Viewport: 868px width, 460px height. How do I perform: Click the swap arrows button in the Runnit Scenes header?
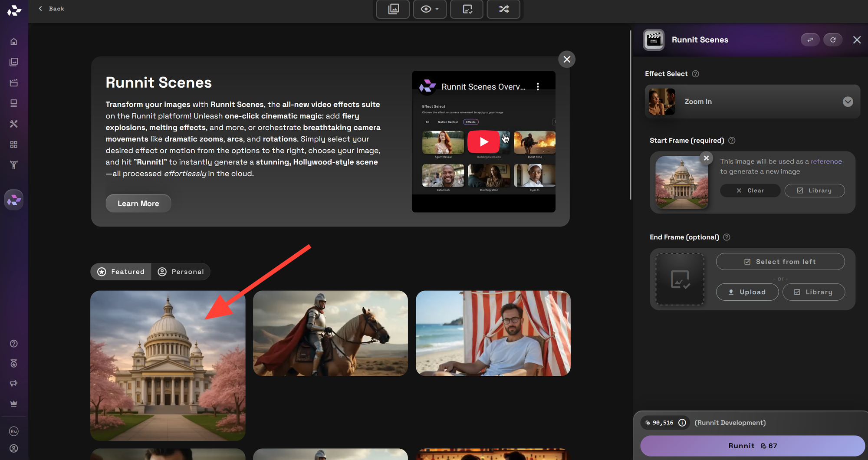point(810,40)
